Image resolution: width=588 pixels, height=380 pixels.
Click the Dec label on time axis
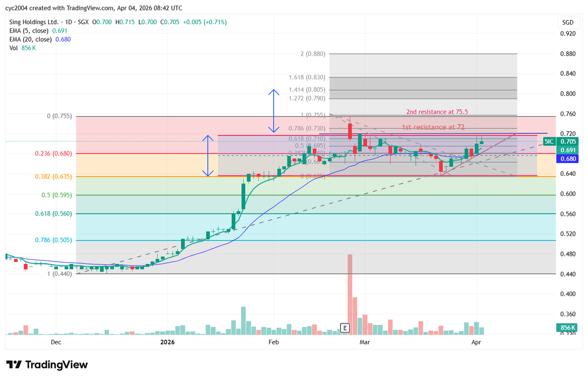pos(56,342)
